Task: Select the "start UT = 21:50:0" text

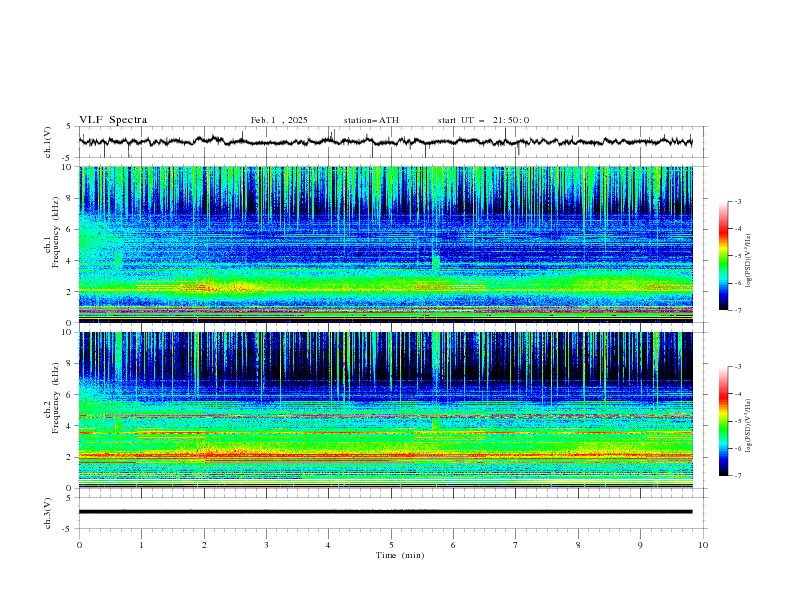Action: (483, 120)
